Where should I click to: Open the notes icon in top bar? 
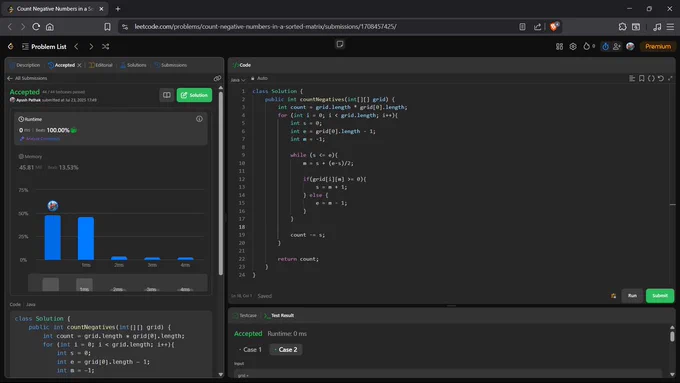click(340, 44)
